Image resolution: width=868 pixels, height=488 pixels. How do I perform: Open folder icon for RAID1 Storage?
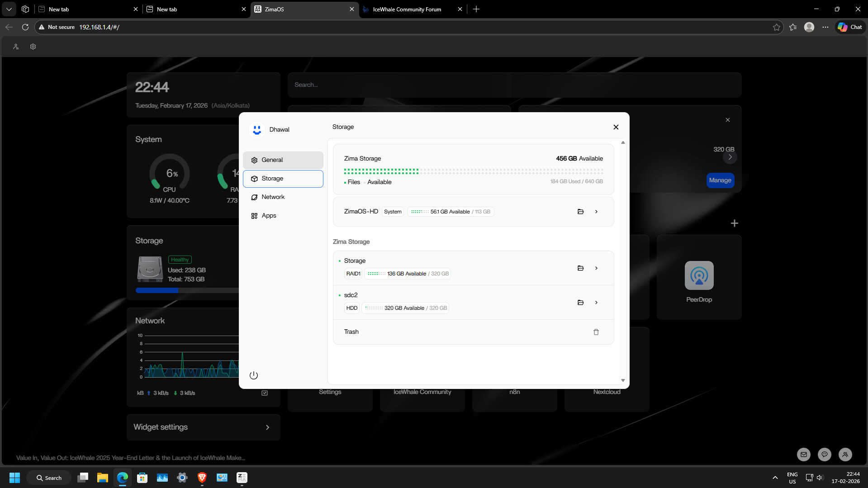[580, 268]
